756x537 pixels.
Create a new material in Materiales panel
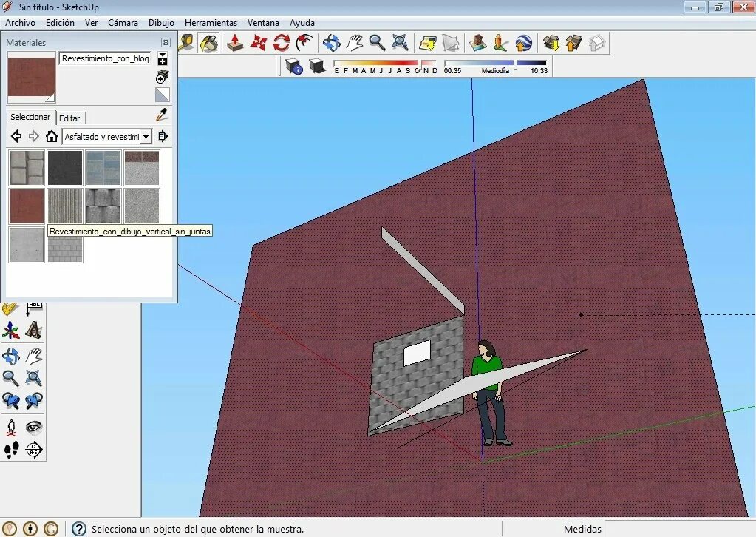pyautogui.click(x=163, y=76)
